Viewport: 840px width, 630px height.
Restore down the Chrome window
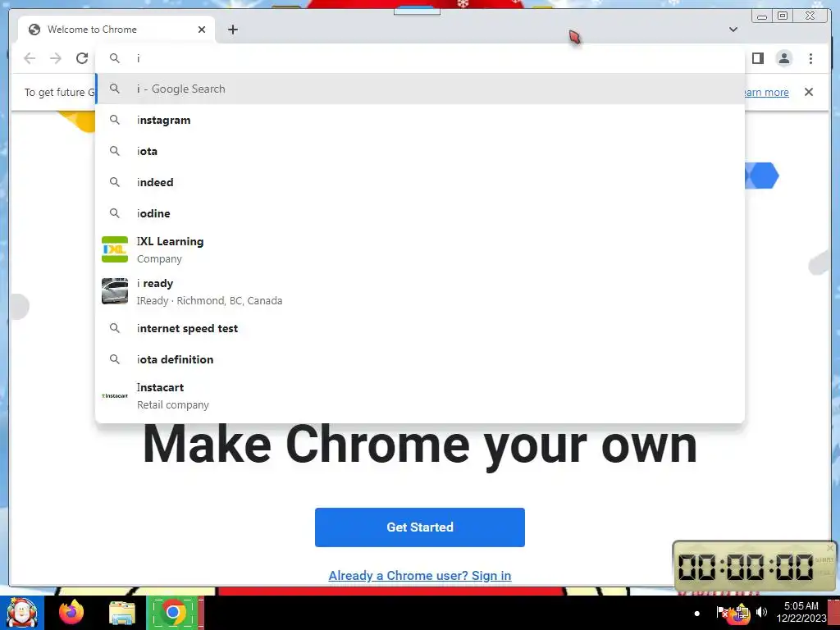click(x=782, y=16)
